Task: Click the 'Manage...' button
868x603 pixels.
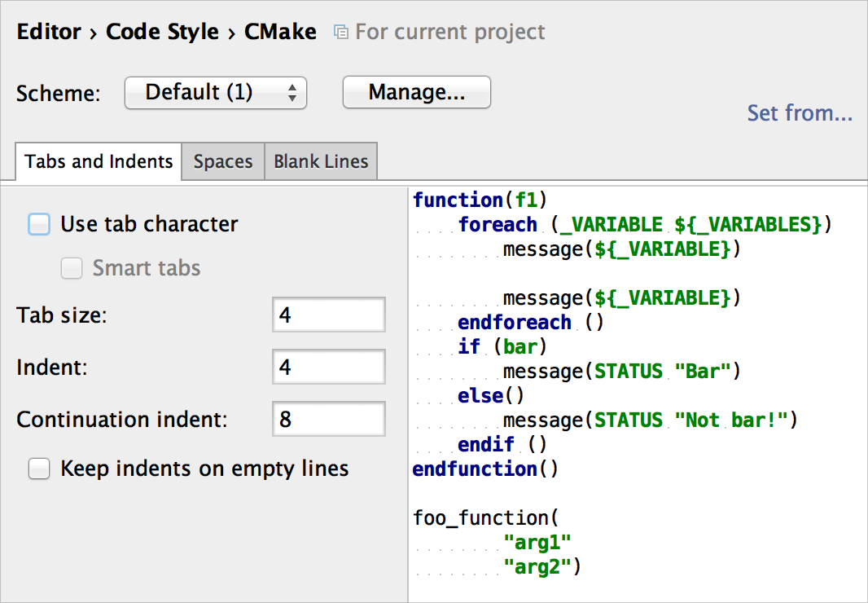Action: 417,92
